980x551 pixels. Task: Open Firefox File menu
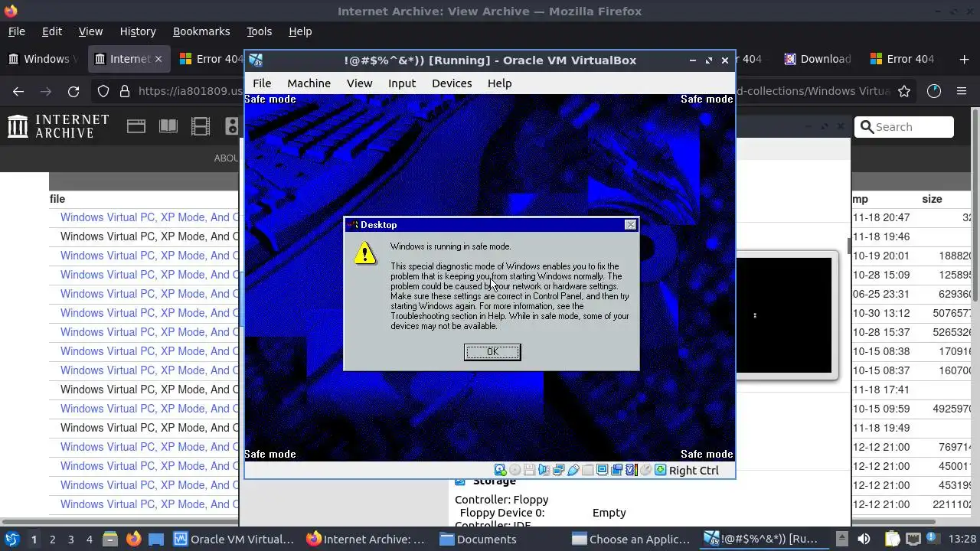[x=16, y=31]
